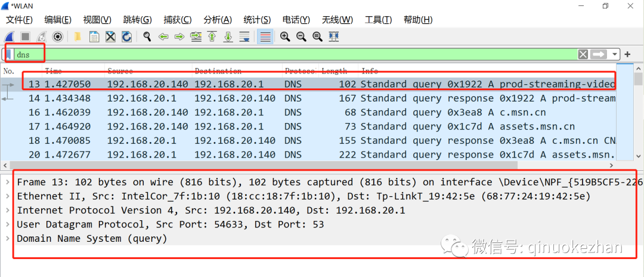
Task: Open the display filter bookmark menu
Action: 9,54
